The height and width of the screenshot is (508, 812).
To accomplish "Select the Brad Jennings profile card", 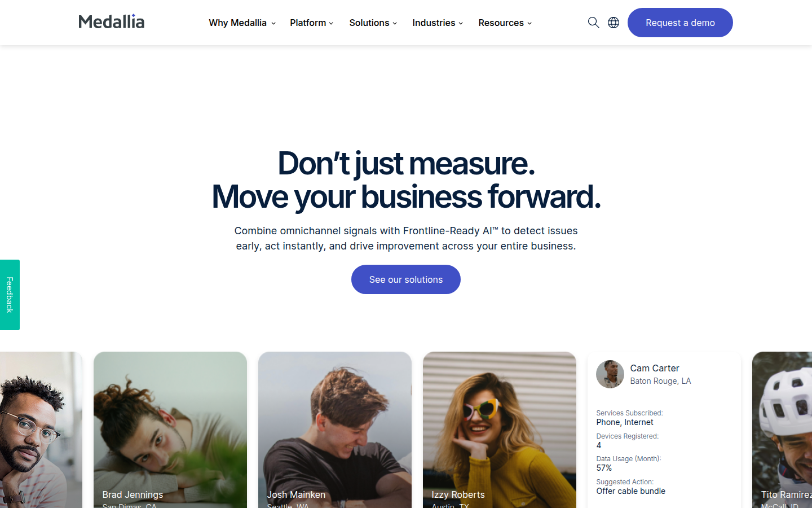I will click(x=170, y=430).
